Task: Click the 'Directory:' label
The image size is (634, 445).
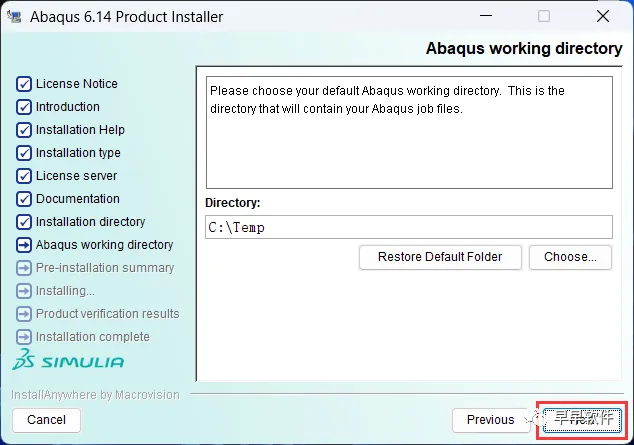Action: coord(233,203)
